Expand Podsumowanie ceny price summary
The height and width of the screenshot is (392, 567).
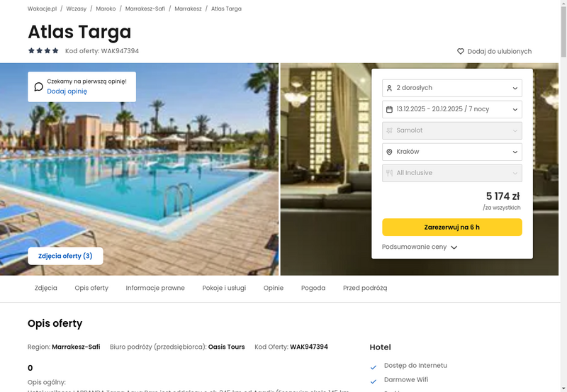[420, 247]
